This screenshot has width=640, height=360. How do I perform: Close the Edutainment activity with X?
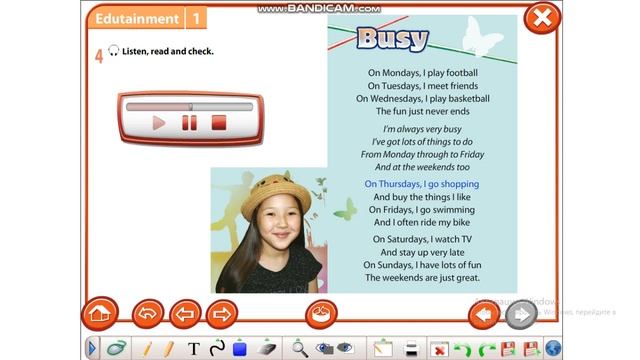coord(542,18)
